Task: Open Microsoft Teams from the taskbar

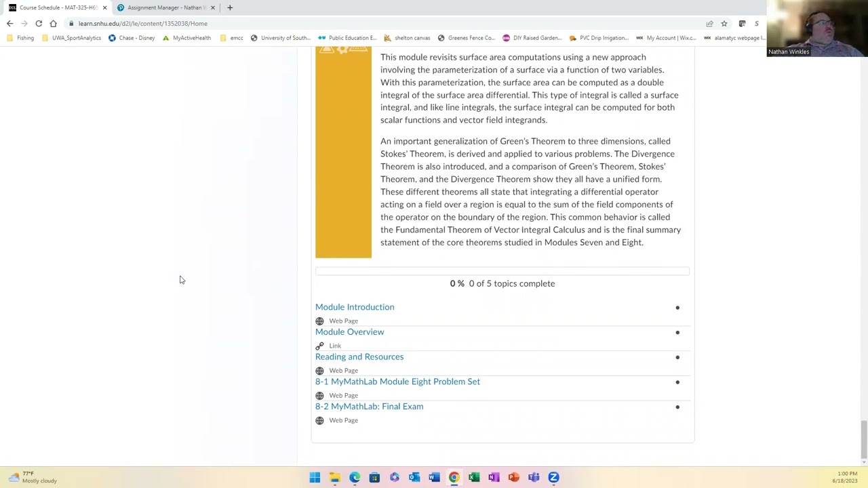Action: [x=534, y=478]
